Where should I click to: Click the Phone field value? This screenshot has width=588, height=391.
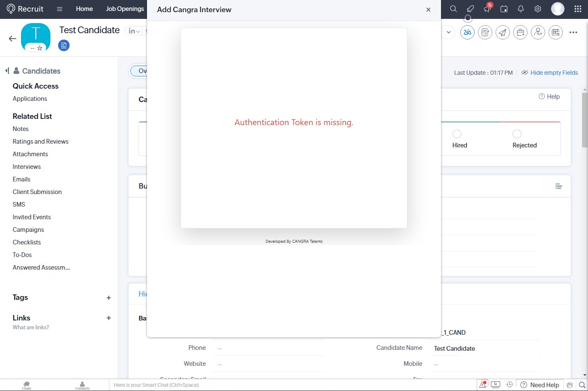pyautogui.click(x=269, y=348)
